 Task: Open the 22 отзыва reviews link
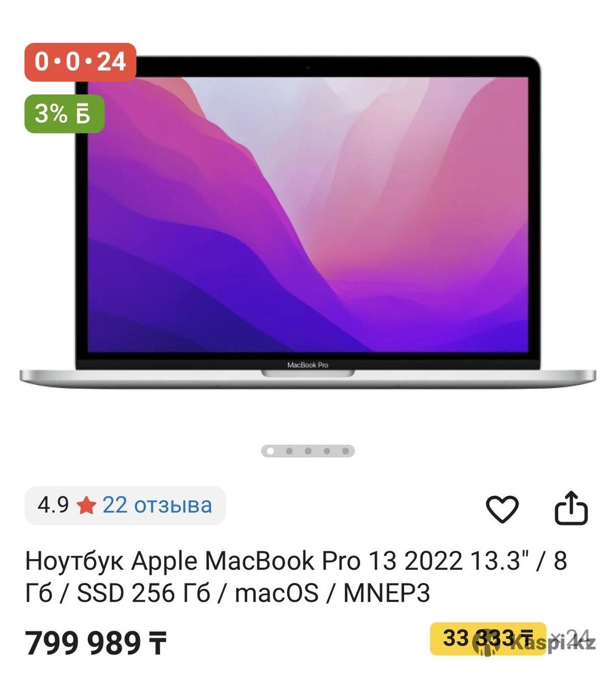pyautogui.click(x=157, y=505)
